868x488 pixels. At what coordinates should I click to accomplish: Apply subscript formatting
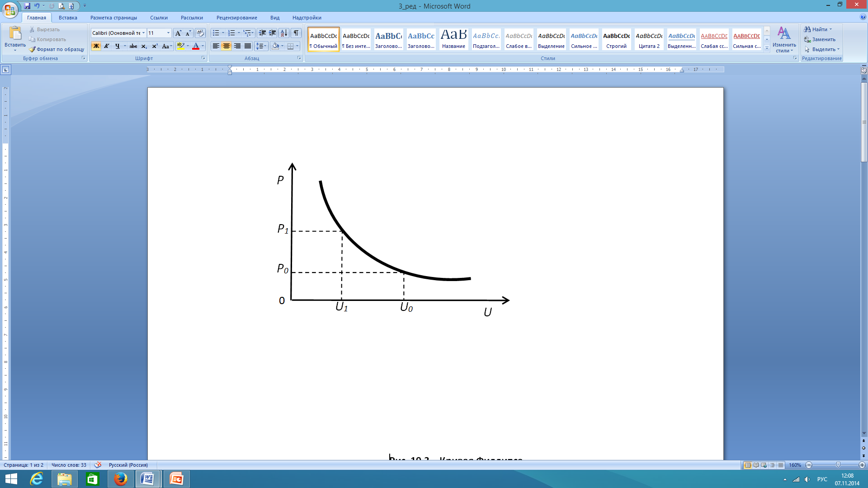tap(144, 46)
